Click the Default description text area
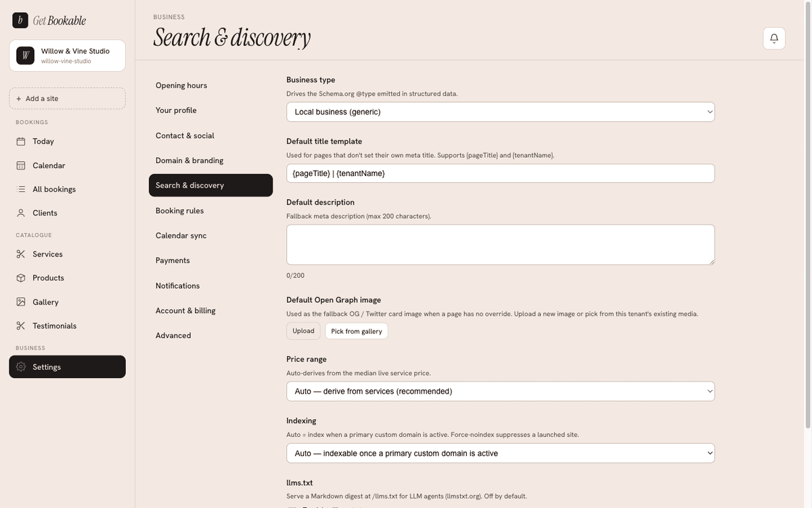Image resolution: width=812 pixels, height=508 pixels. [501, 245]
